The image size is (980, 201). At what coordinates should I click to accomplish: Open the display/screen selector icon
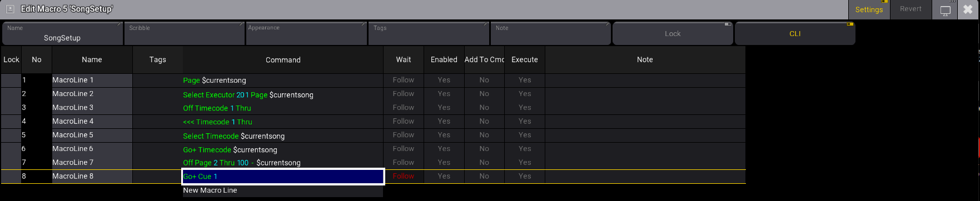[945, 10]
